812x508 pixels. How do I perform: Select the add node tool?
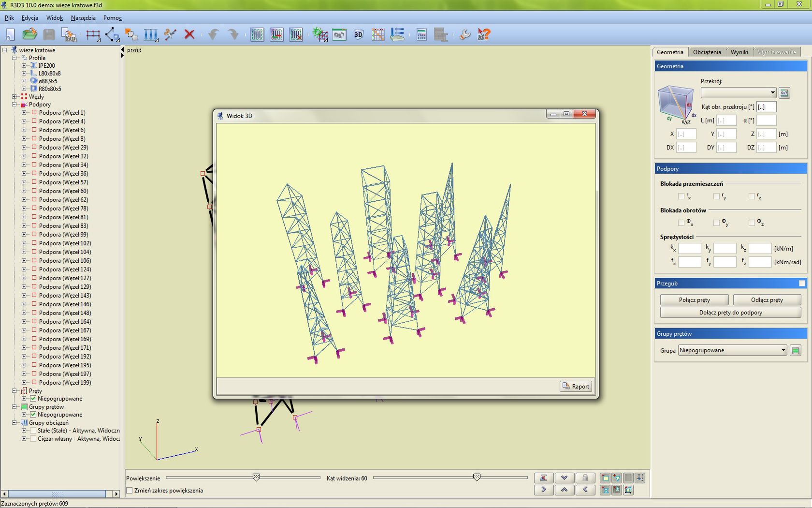112,34
